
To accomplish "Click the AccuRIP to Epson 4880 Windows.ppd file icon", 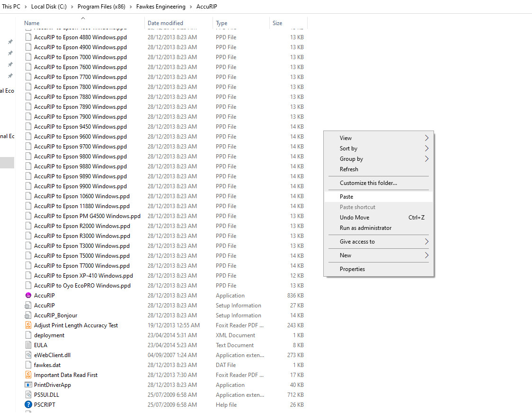I will 28,37.
